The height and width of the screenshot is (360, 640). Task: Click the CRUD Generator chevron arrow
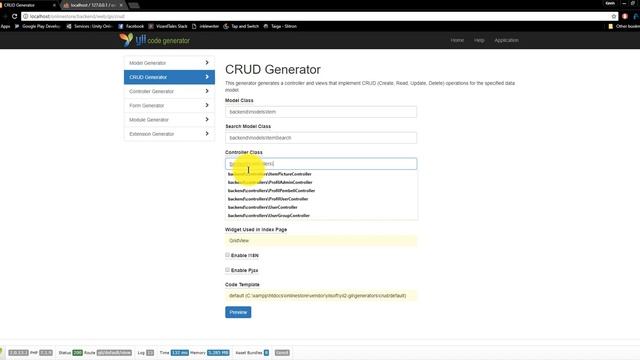point(207,77)
